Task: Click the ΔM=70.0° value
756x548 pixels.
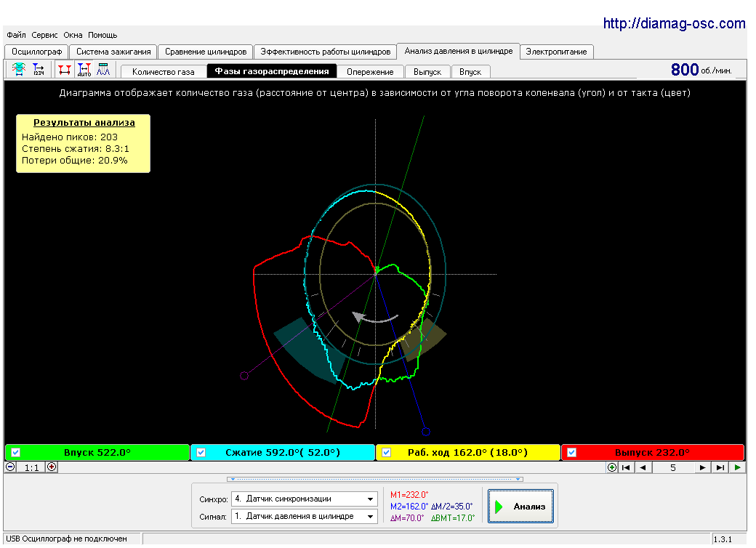Action: pyautogui.click(x=407, y=518)
